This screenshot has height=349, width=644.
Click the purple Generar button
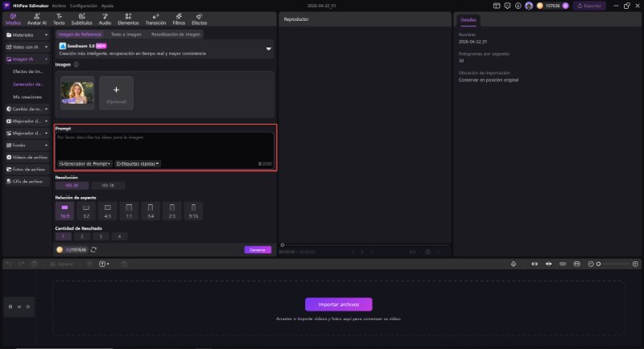click(258, 250)
